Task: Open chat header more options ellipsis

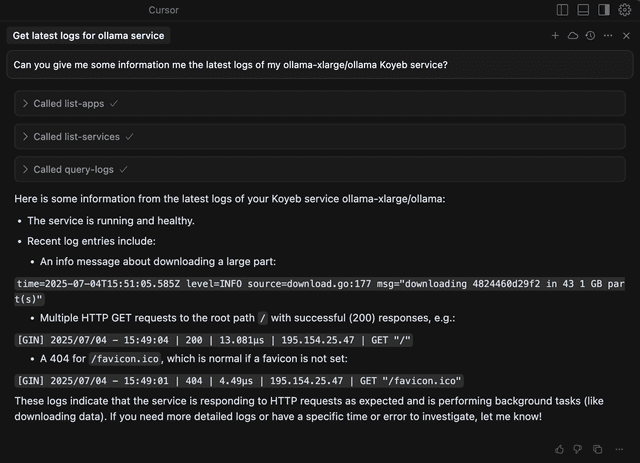Action: click(x=608, y=35)
